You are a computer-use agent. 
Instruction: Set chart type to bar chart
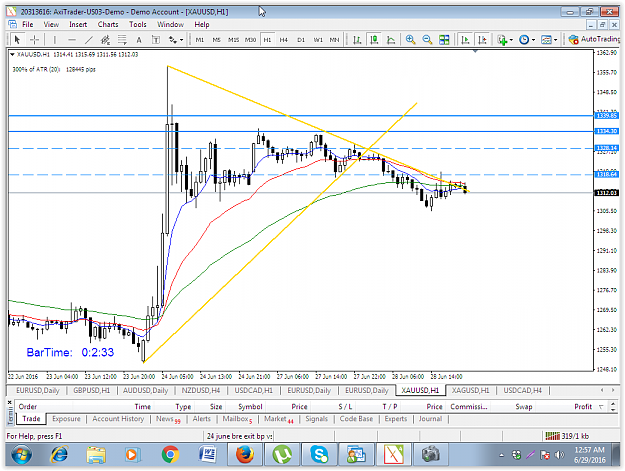click(357, 39)
